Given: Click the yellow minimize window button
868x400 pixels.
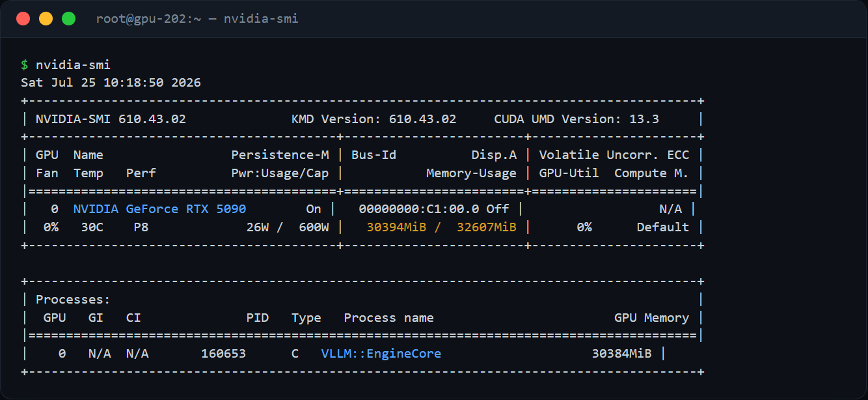Looking at the screenshot, I should [x=46, y=19].
